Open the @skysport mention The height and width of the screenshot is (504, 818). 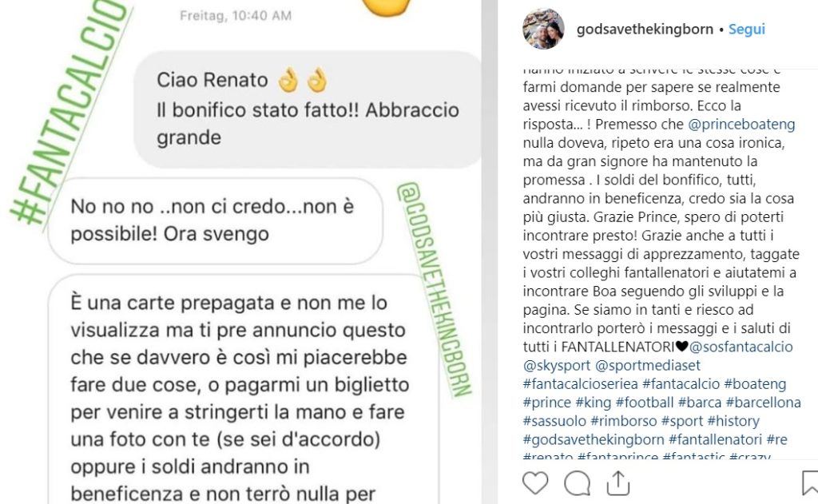coord(557,365)
